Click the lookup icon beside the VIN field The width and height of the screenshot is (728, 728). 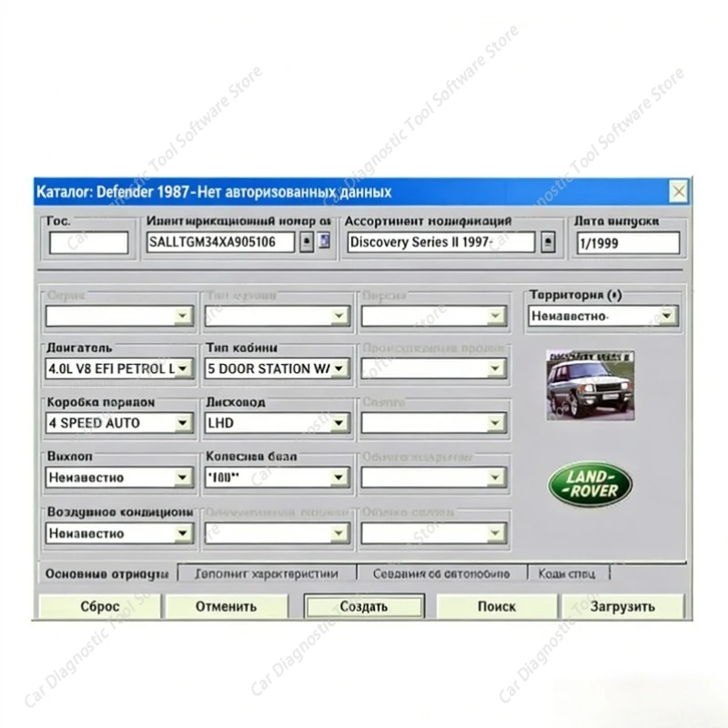(307, 241)
